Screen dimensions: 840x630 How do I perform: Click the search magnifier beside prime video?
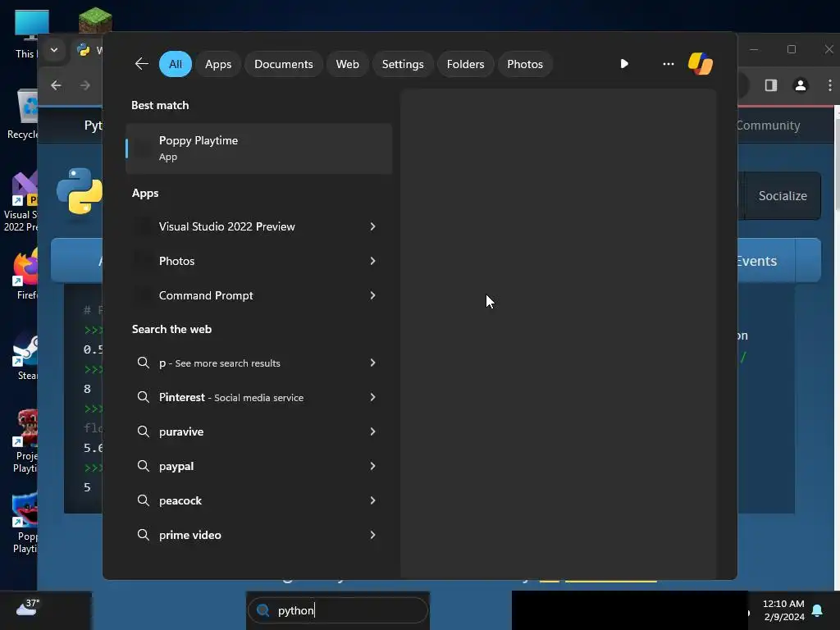point(143,535)
